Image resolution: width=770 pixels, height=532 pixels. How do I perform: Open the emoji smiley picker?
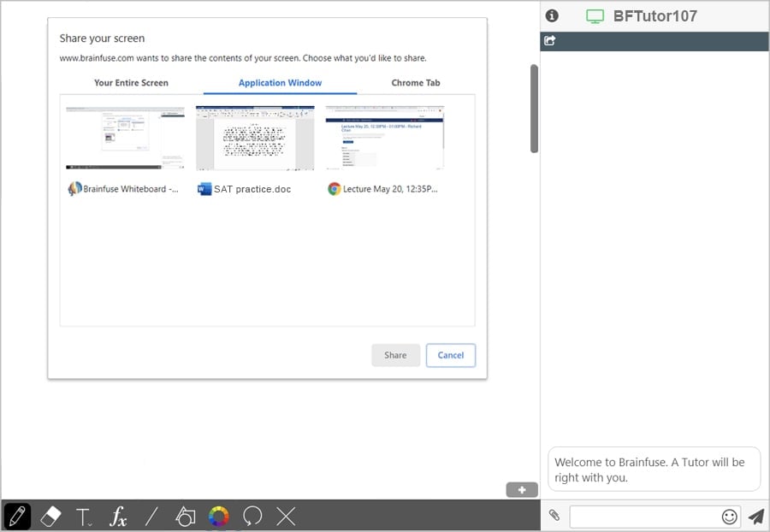[x=729, y=516]
